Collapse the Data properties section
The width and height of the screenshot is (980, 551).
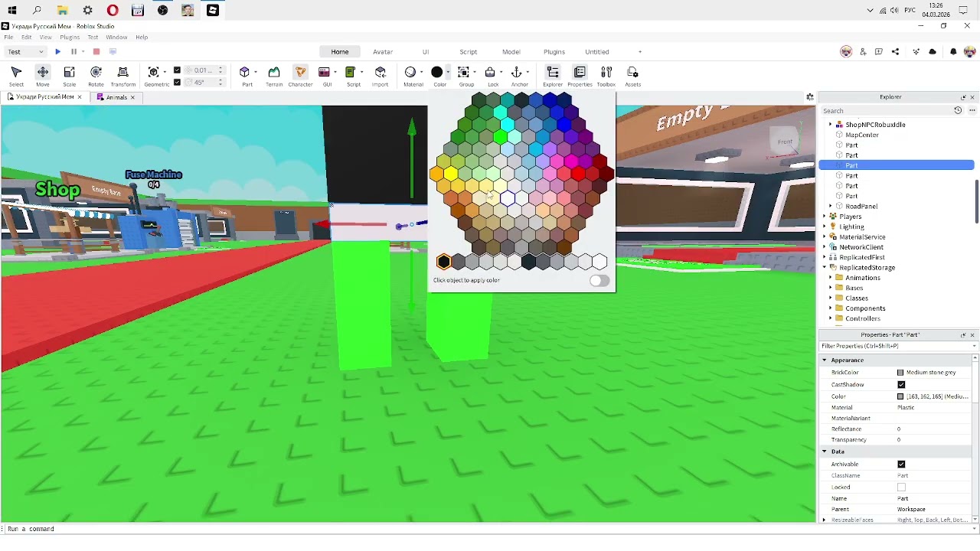(825, 452)
